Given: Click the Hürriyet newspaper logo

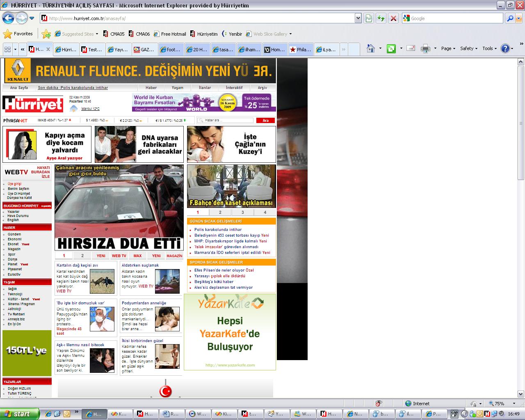Looking at the screenshot, I should point(33,104).
